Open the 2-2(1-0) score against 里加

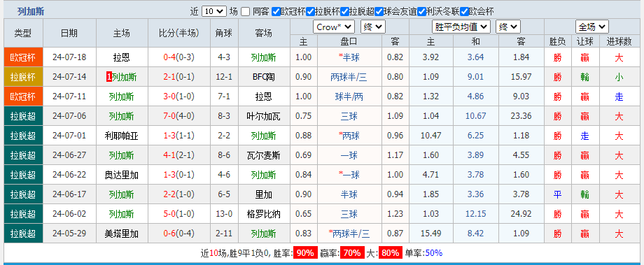pyautogui.click(x=179, y=194)
